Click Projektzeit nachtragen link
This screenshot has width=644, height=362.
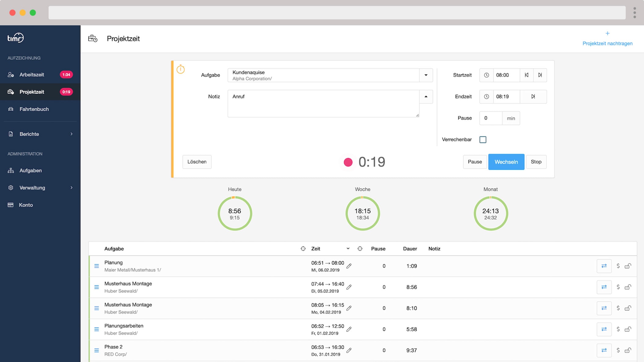tap(607, 43)
